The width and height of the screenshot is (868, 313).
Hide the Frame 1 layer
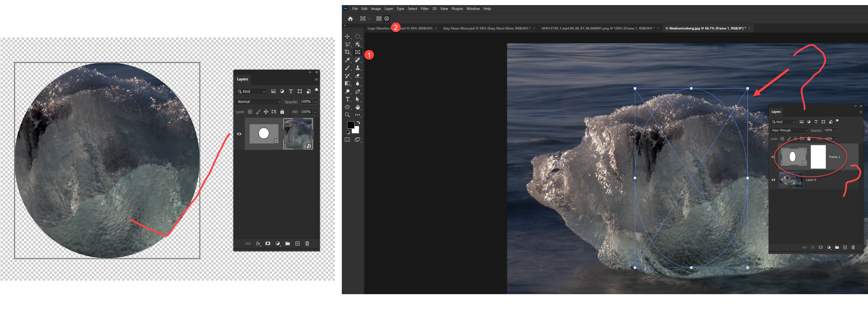click(x=773, y=157)
